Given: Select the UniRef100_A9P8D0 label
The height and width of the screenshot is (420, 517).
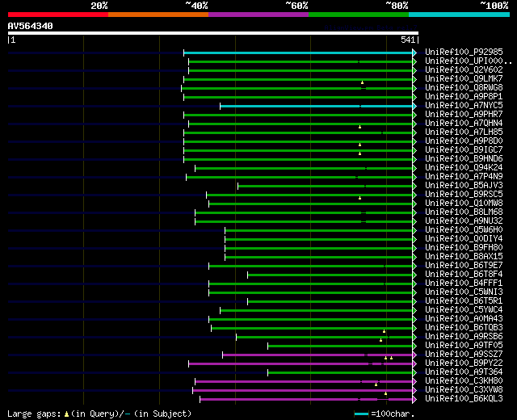Looking at the screenshot, I should pos(464,141).
